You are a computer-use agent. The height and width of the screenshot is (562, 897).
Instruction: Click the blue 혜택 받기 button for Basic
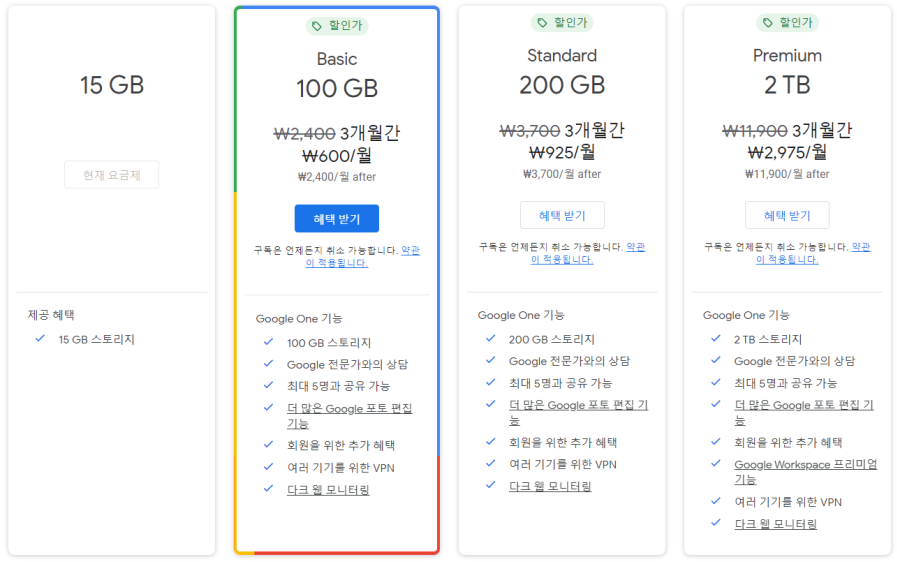click(x=336, y=219)
